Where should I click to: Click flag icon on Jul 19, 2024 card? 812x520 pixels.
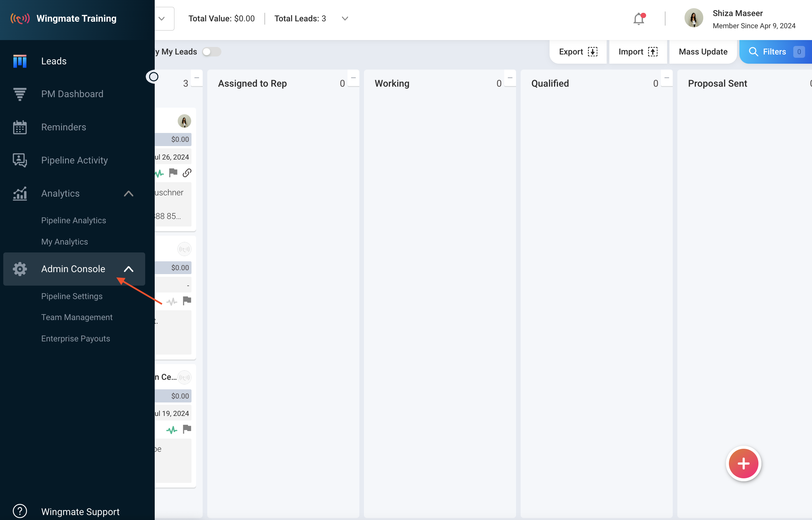187,429
